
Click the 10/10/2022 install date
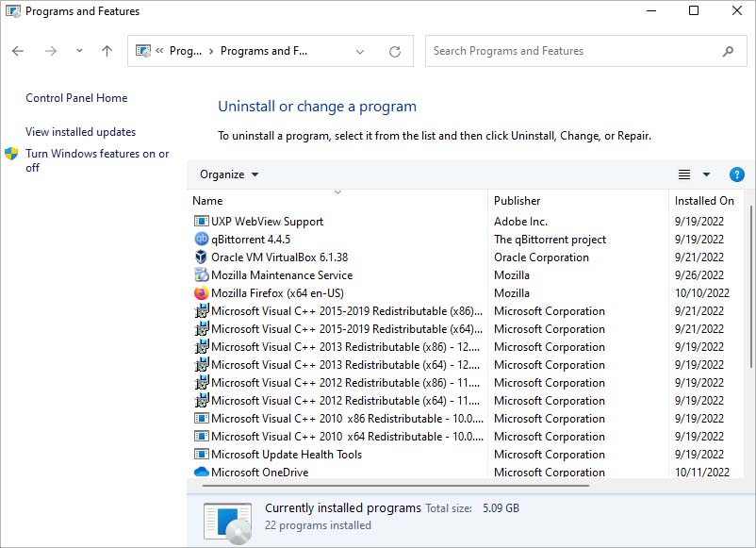[x=702, y=292]
